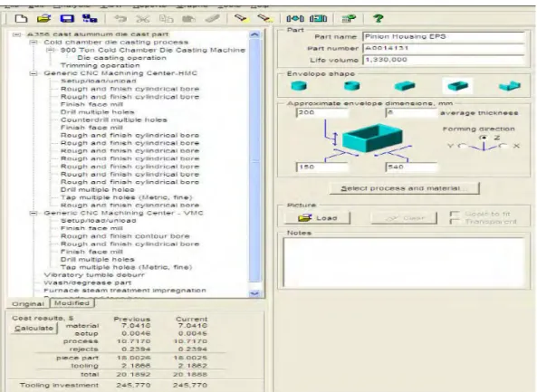Collapse the 900 Ton Die Casting Machine node

[50, 51]
